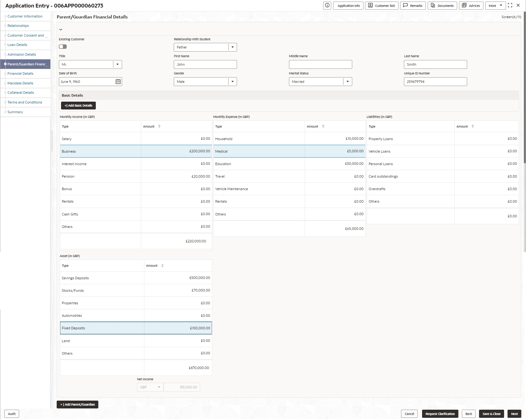The image size is (526, 420).
Task: Open the date of birth calendar picker
Action: [118, 82]
